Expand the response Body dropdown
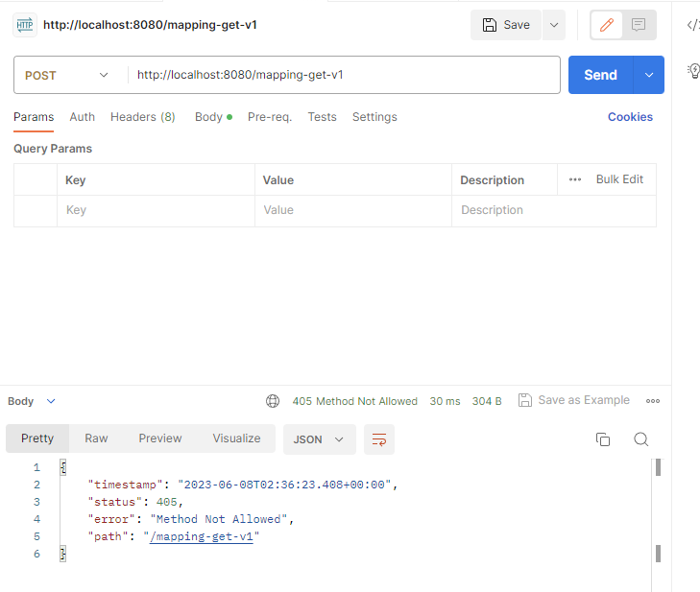Screen dimensions: 700x592 [x=32, y=401]
